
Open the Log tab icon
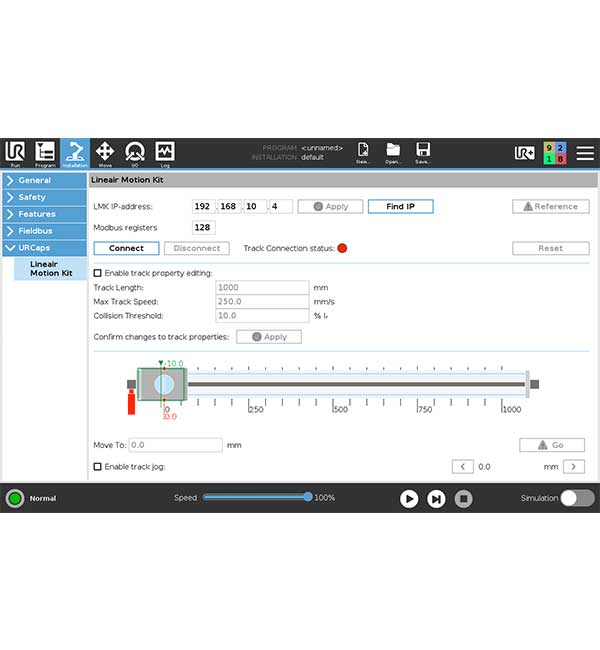(165, 153)
